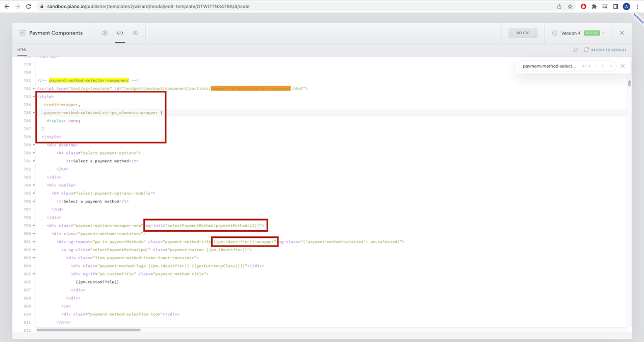The image size is (644, 342).
Task: Click the search field with payment-method-select text
Action: click(x=549, y=66)
